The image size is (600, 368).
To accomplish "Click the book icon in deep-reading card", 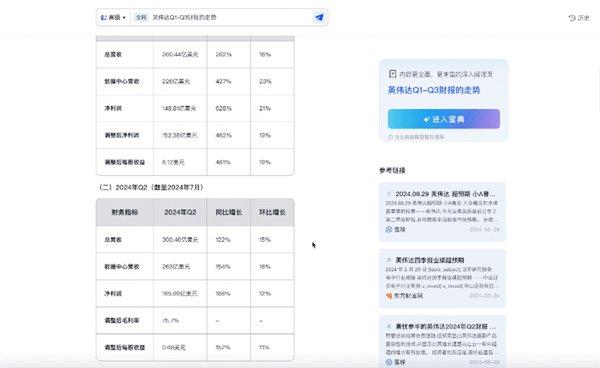I will point(392,74).
